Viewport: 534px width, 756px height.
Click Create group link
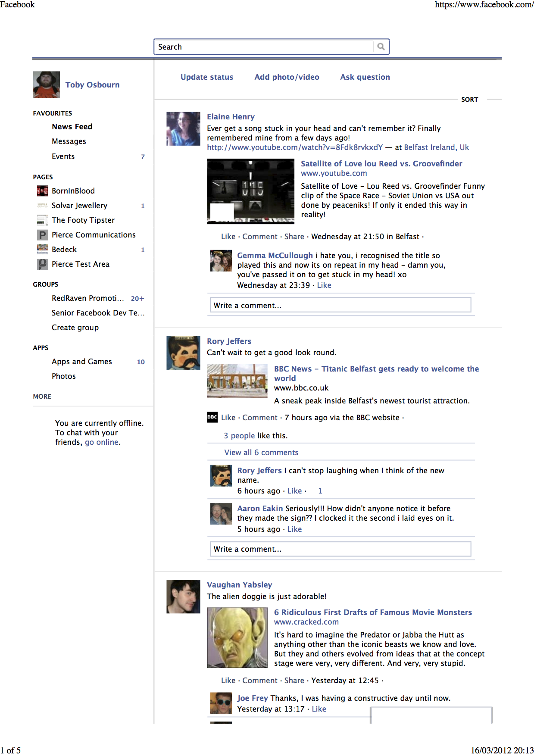(75, 328)
